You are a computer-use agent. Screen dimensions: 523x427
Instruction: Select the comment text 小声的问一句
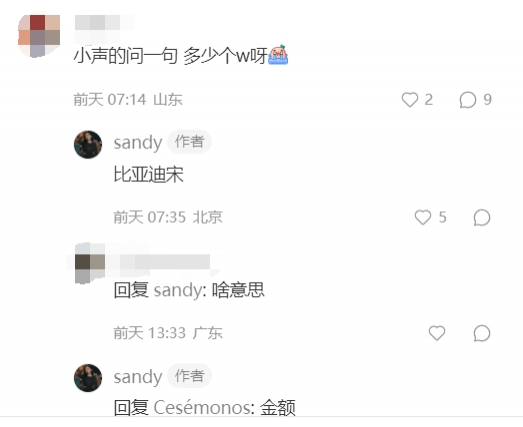125,55
